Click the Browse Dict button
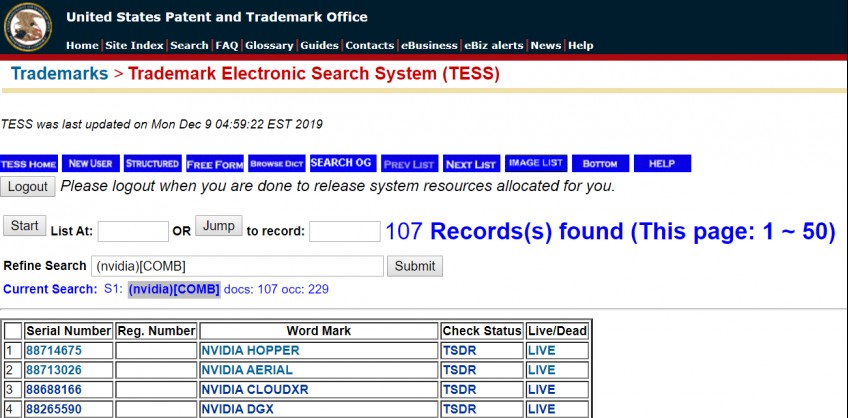The image size is (848, 418). click(277, 164)
